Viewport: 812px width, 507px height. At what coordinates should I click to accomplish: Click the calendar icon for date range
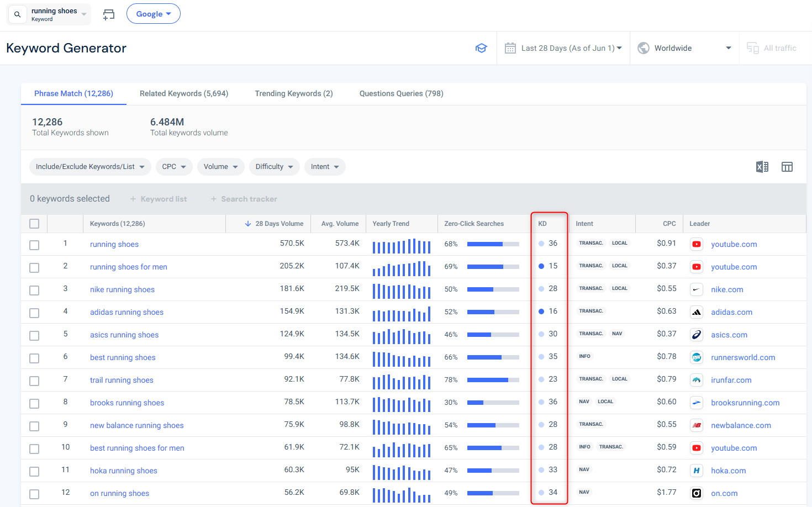click(510, 48)
